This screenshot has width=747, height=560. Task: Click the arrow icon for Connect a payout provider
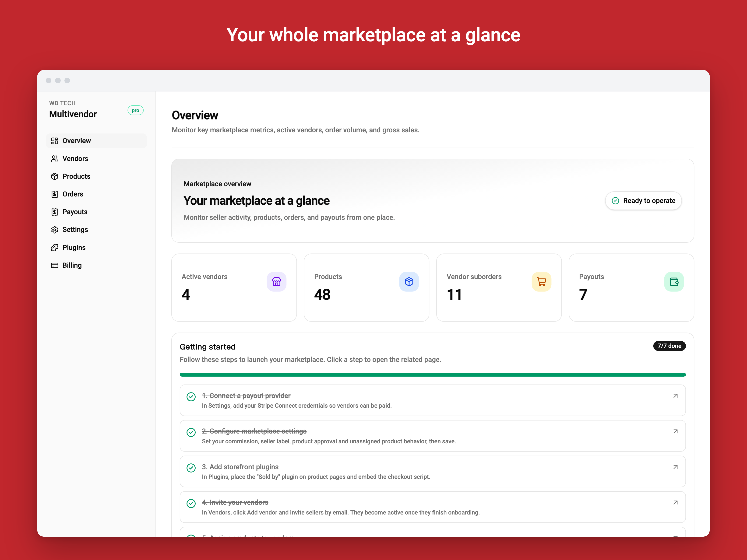[675, 396]
